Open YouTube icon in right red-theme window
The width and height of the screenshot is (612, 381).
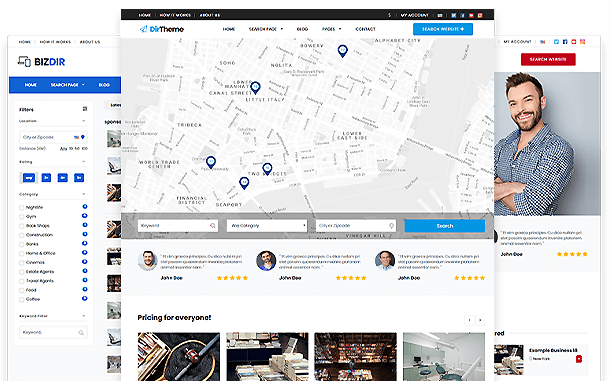[573, 41]
